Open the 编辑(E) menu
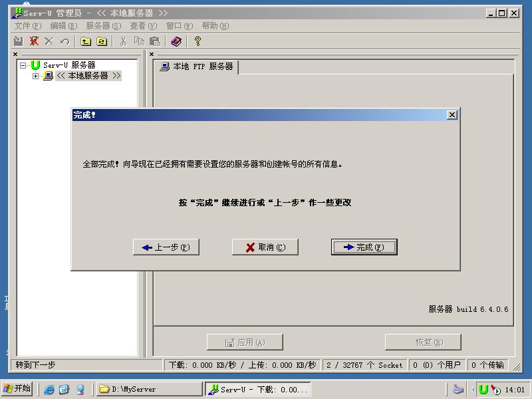This screenshot has height=399, width=532. 63,26
